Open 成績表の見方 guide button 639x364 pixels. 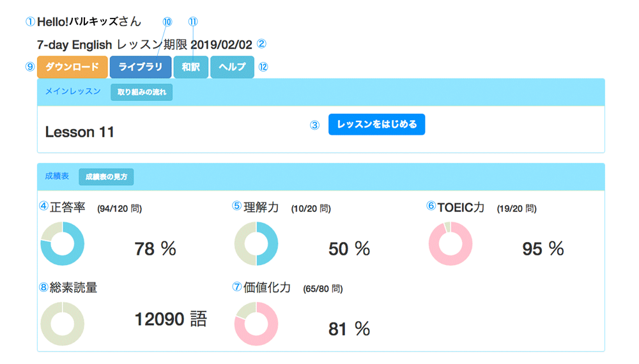click(106, 176)
